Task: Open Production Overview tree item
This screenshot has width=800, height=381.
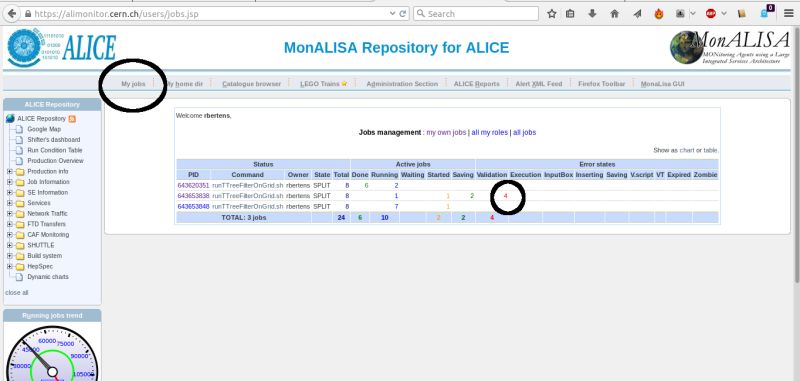Action: pyautogui.click(x=56, y=161)
